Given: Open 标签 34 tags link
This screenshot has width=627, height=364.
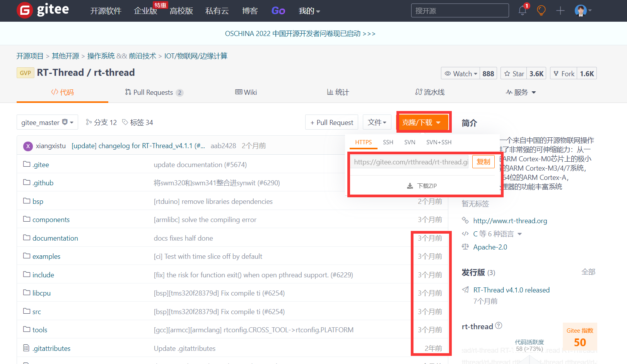Looking at the screenshot, I should [137, 122].
